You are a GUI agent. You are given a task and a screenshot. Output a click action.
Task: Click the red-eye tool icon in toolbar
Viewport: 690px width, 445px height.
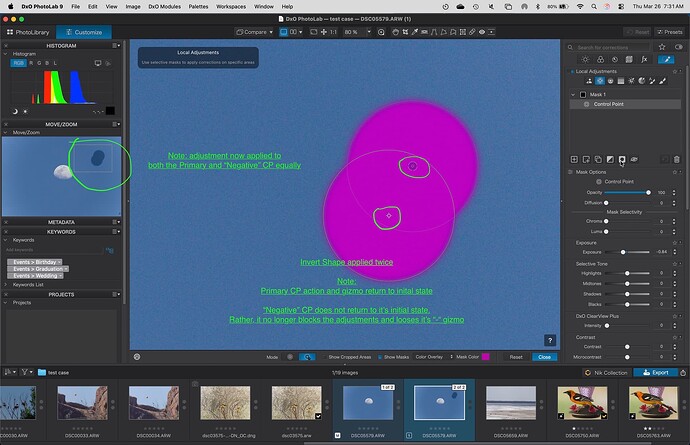[x=482, y=32]
